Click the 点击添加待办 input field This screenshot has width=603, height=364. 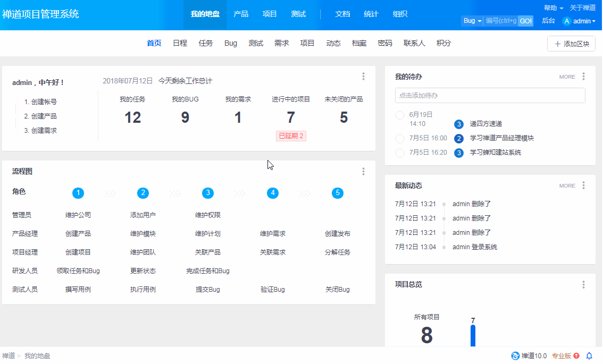[490, 96]
